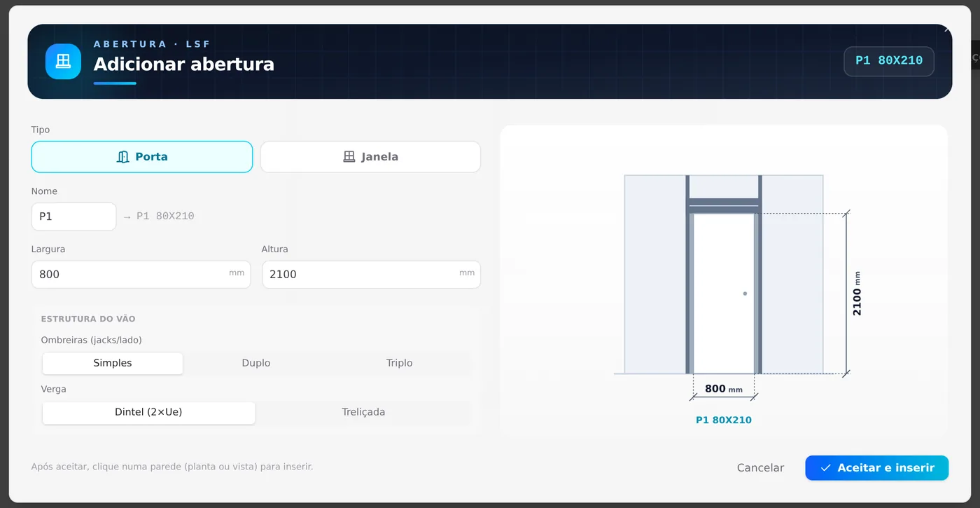980x508 pixels.
Task: Click the P1 80X210 badge in header
Action: (x=889, y=61)
